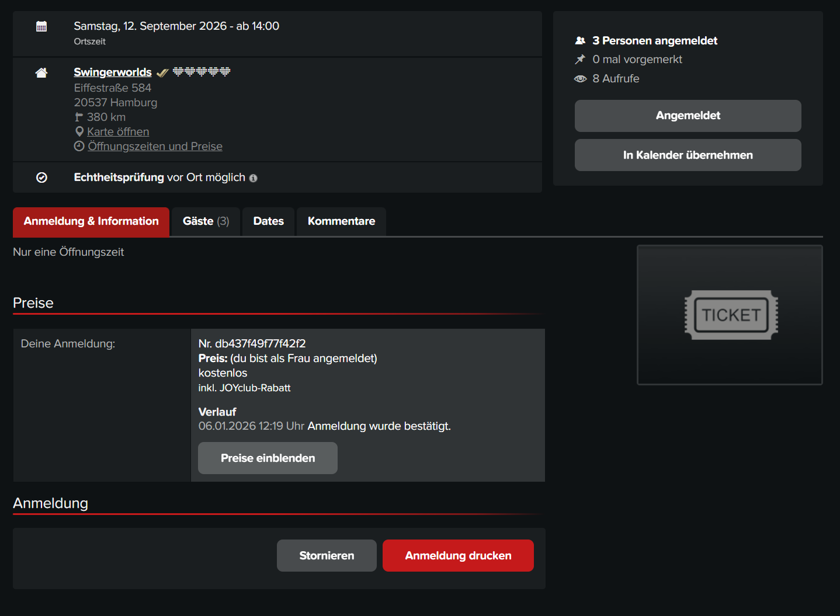840x616 pixels.
Task: Click the Stornieren button
Action: tap(327, 555)
